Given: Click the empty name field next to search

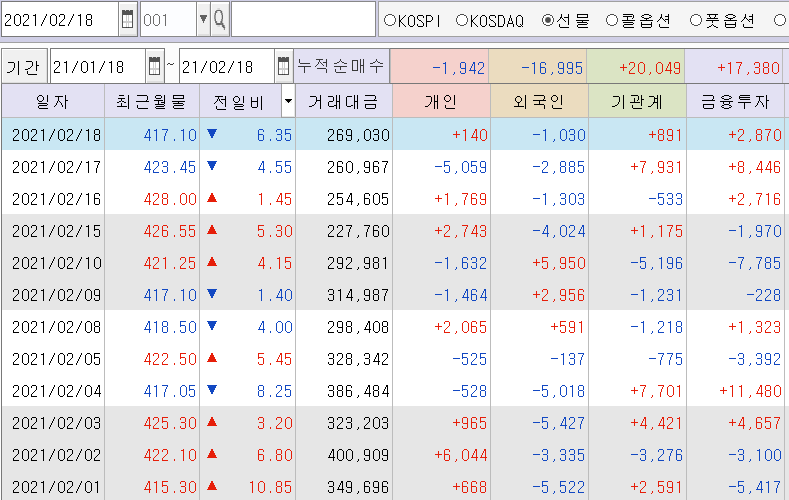Looking at the screenshot, I should click(x=303, y=19).
